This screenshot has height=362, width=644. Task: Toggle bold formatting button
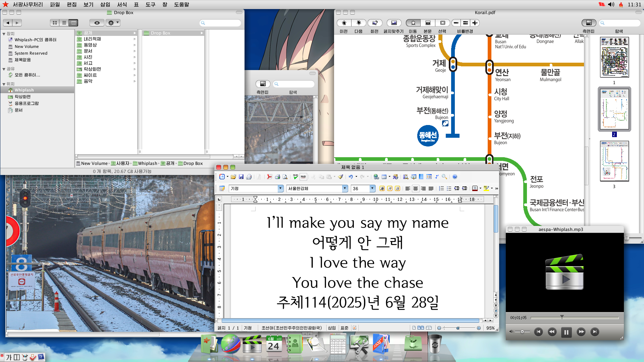[382, 188]
